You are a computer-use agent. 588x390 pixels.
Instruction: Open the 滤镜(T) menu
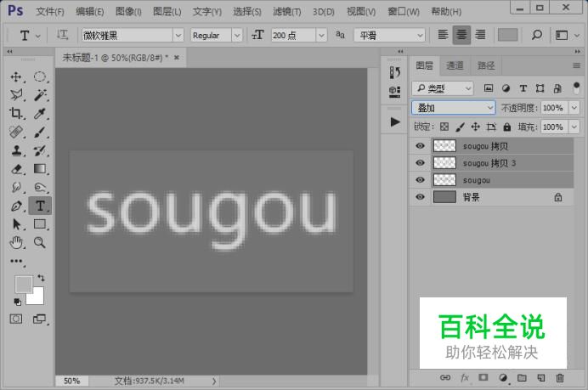click(287, 12)
